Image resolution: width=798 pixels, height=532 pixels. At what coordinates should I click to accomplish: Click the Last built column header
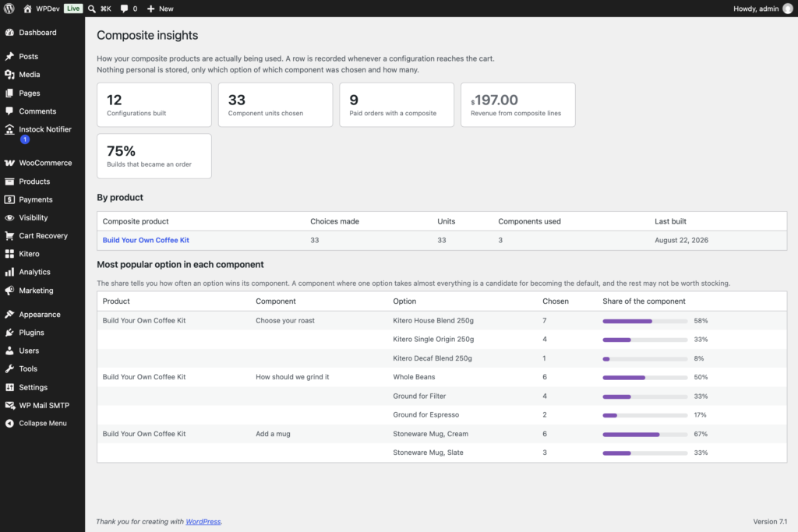(670, 221)
